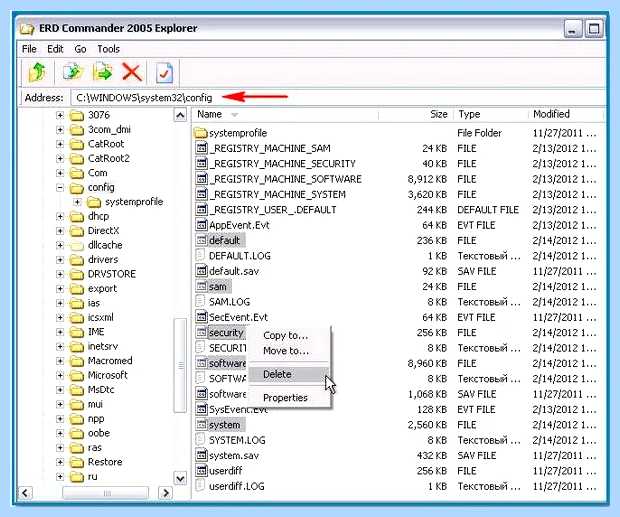Click the tree scroll down arrow

point(180,478)
